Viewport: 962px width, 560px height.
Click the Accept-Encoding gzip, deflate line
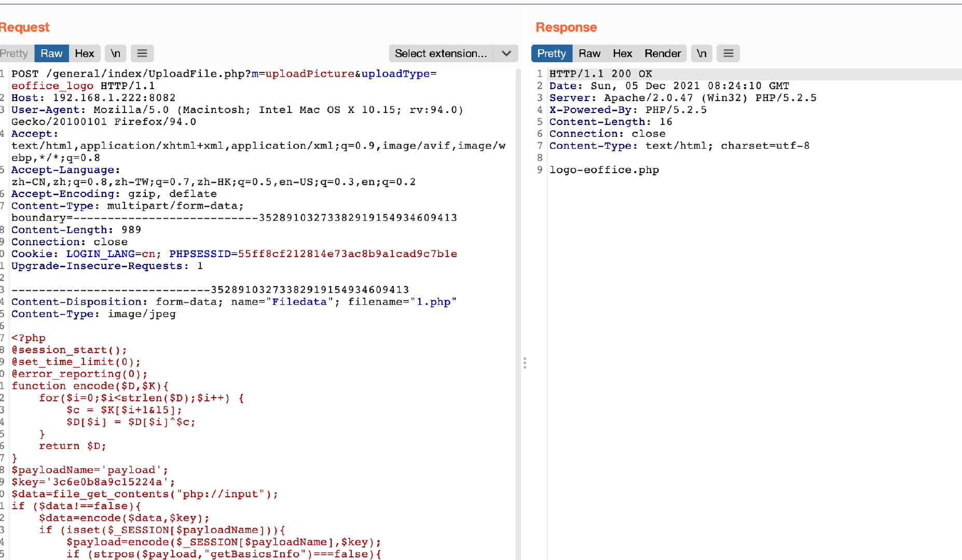click(114, 194)
